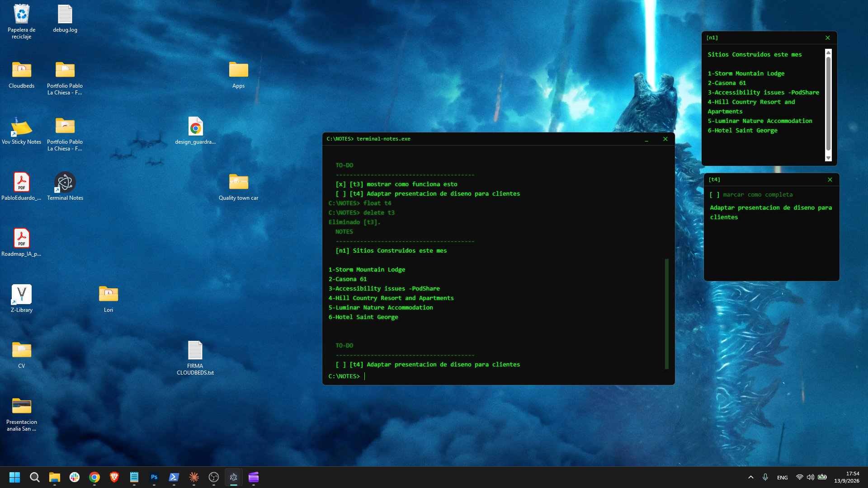Open OBS Studio from the taskbar
Image resolution: width=868 pixels, height=488 pixels.
click(213, 477)
